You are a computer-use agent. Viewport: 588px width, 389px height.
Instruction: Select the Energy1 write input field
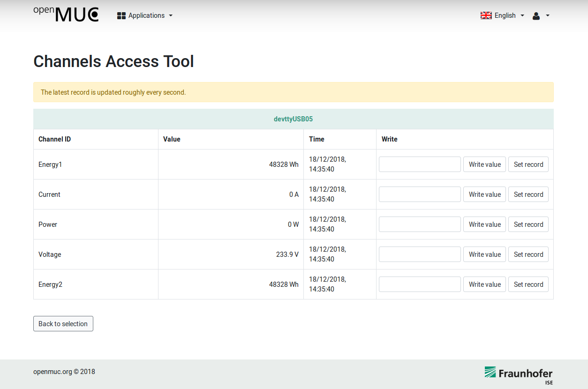click(419, 164)
